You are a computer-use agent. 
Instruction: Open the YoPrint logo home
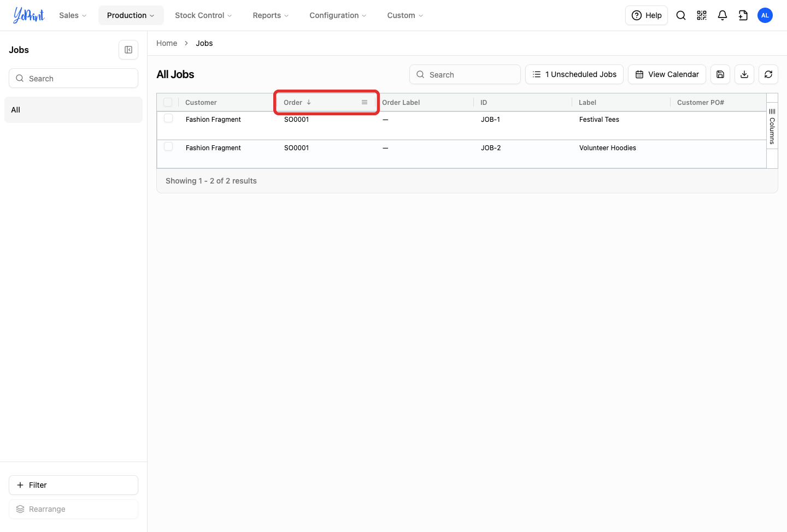28,15
